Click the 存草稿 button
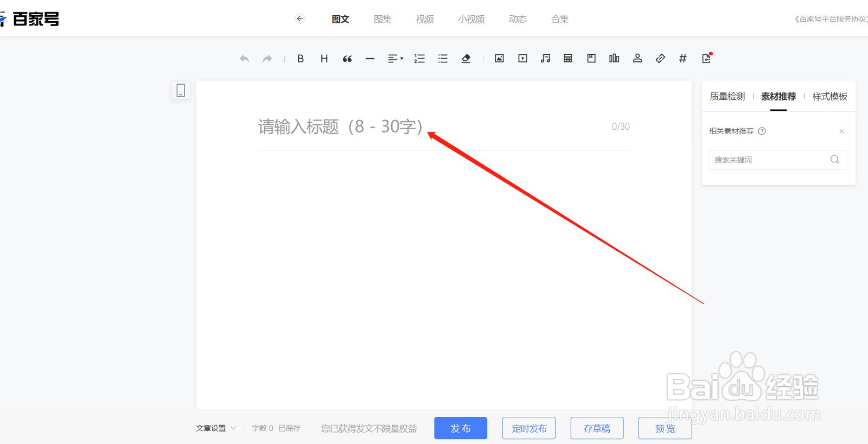Screen dimensions: 868x444 pyautogui.click(x=597, y=428)
